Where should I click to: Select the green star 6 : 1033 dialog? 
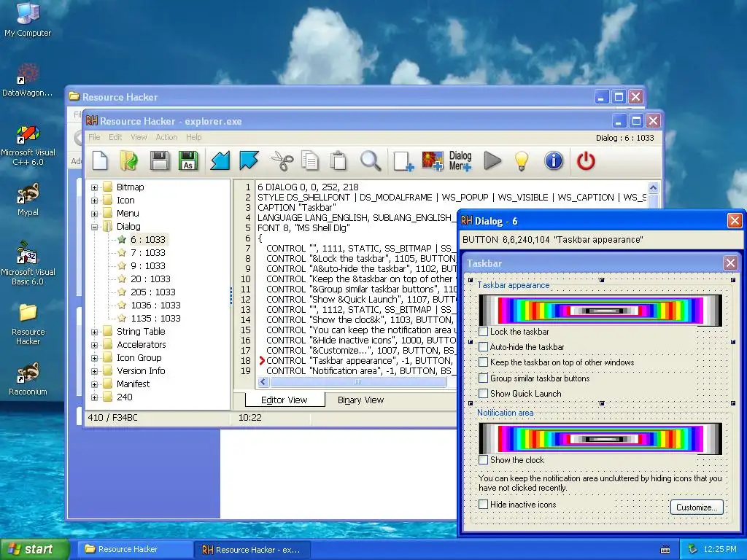(x=147, y=239)
